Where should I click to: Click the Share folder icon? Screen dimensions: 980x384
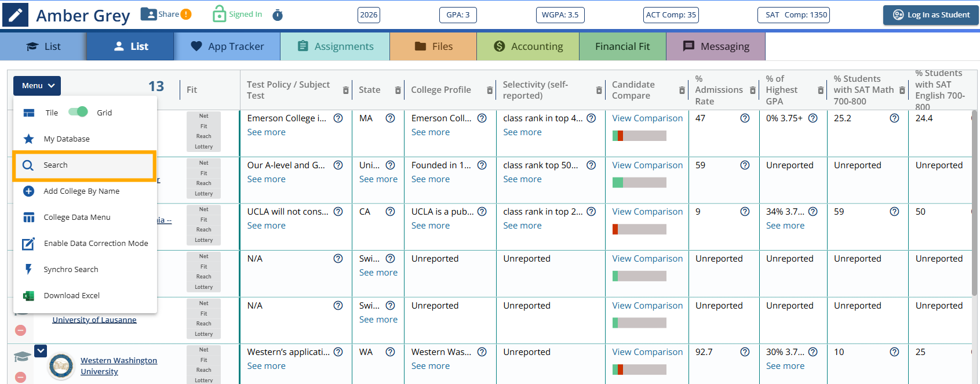(x=149, y=15)
